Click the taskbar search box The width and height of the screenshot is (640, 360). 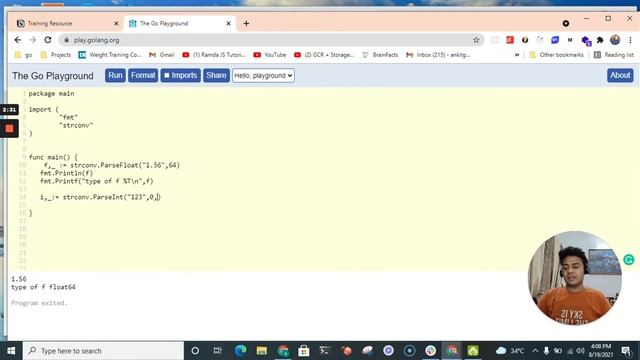pos(103,351)
